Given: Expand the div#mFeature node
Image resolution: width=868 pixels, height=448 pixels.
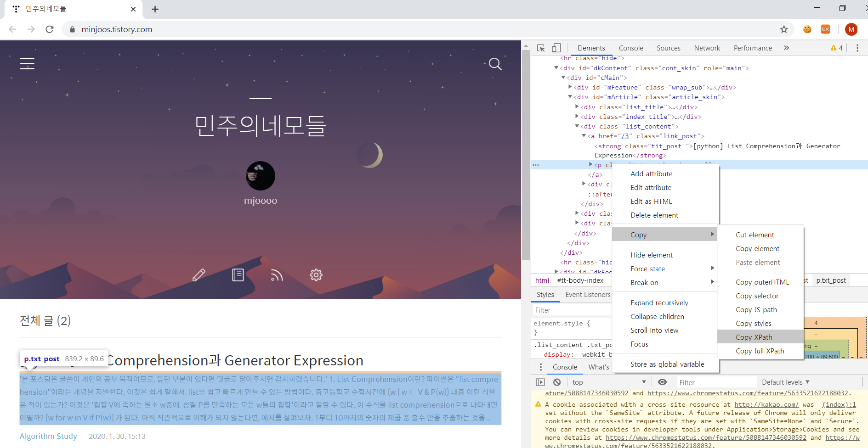Looking at the screenshot, I should click(x=570, y=87).
